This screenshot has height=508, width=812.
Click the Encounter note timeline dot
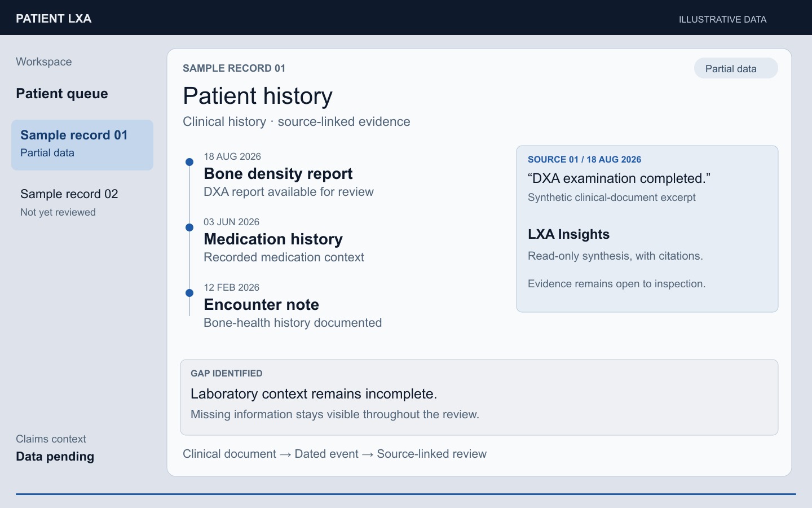point(189,293)
